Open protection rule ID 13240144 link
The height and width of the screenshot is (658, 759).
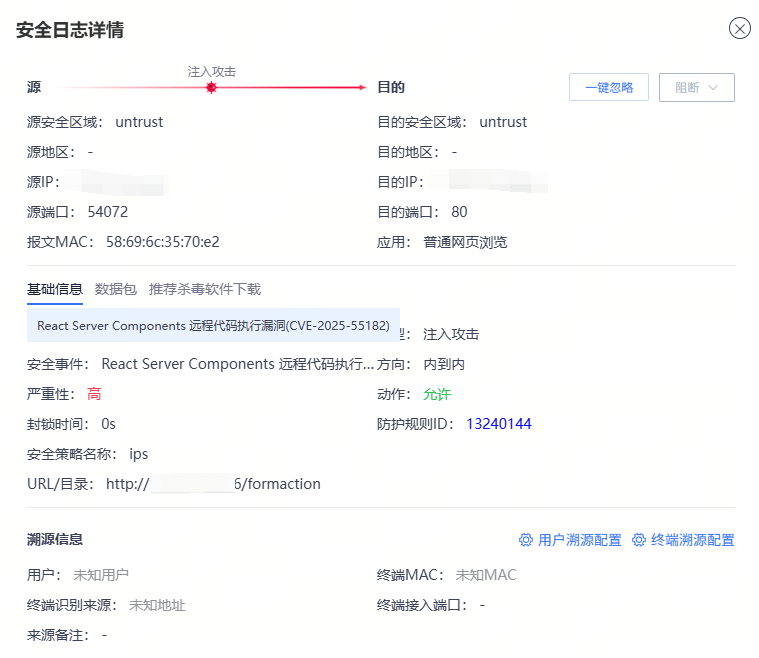click(498, 424)
